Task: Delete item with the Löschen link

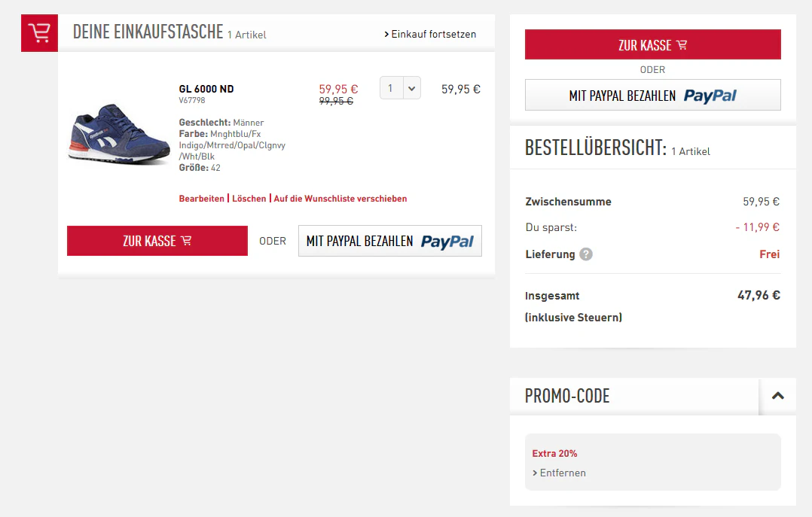Action: [249, 199]
